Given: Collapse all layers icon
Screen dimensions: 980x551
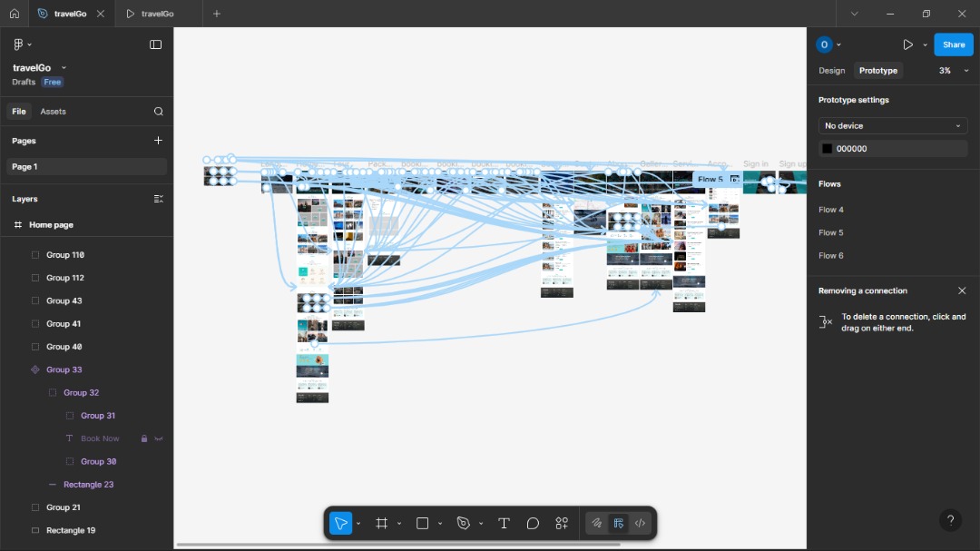Looking at the screenshot, I should [x=158, y=199].
